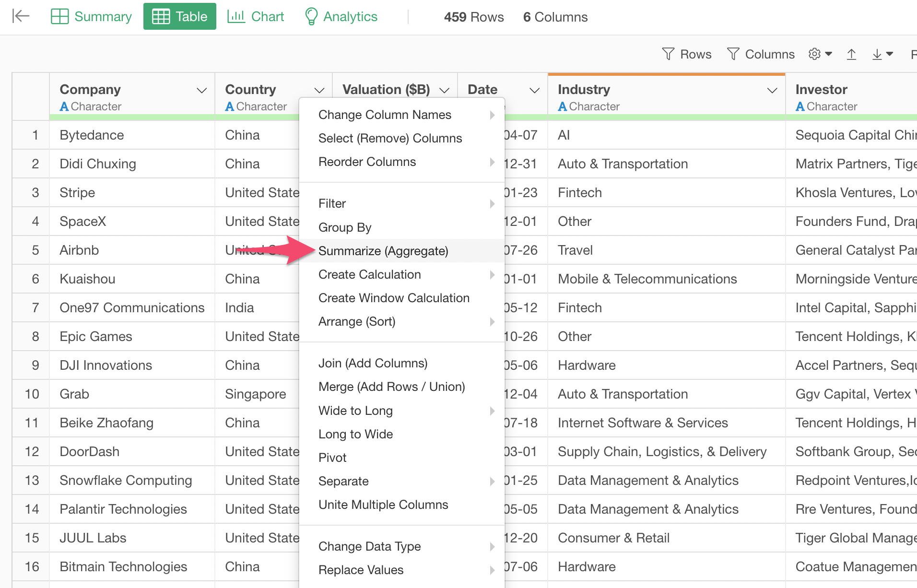The width and height of the screenshot is (917, 588).
Task: Switch to the Chart view
Action: (x=256, y=16)
